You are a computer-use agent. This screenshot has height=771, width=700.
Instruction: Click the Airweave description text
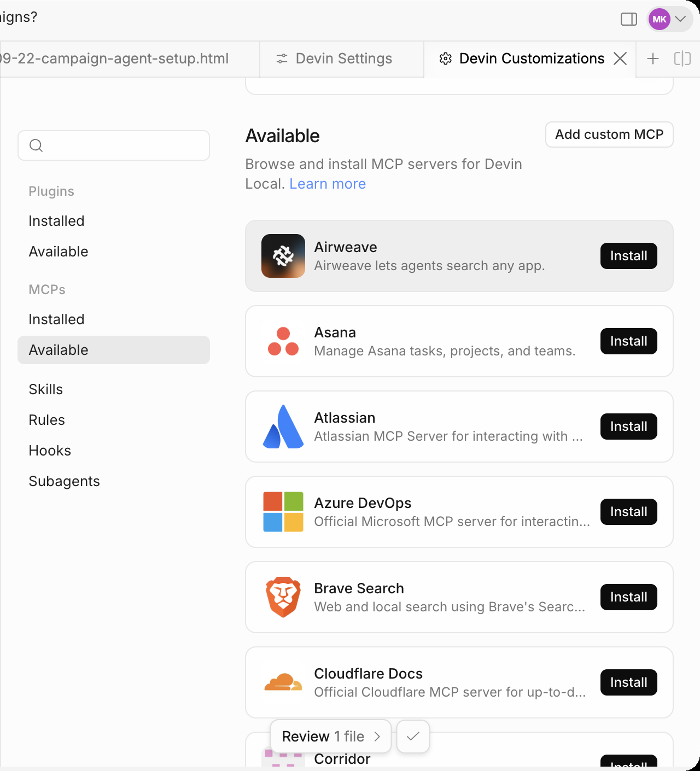coord(429,266)
